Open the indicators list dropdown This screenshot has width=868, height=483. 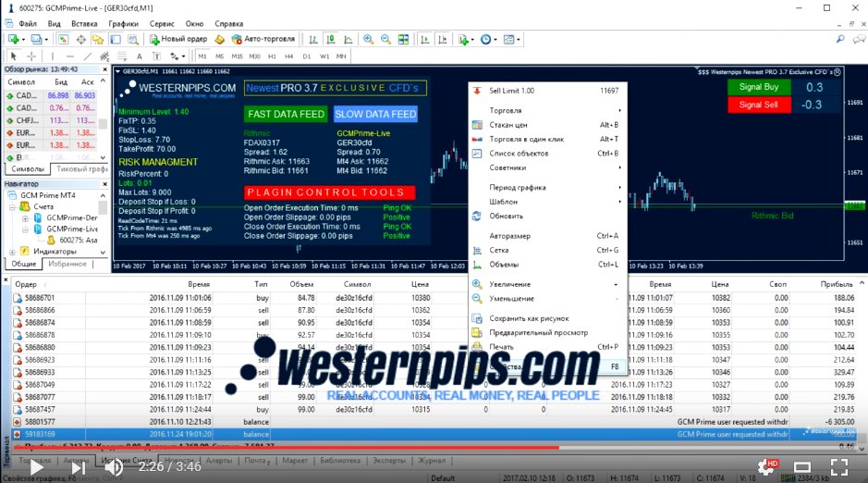464,40
